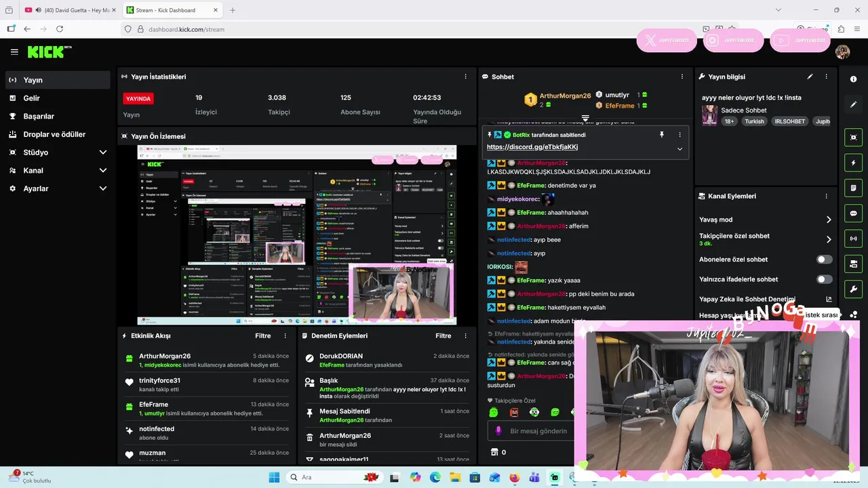Open Yayın bilgisi three-dot options
The width and height of the screenshot is (868, 488).
pyautogui.click(x=826, y=77)
